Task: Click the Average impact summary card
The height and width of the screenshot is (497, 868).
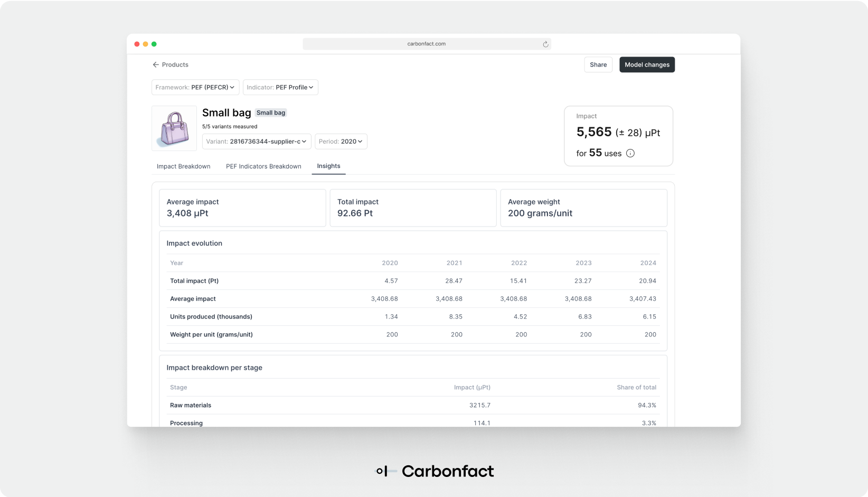Action: 242,208
